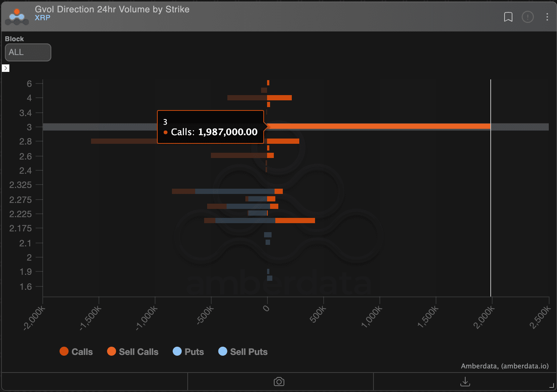The height and width of the screenshot is (392, 557).
Task: Click the long orange bar at strike 3
Action: [x=375, y=127]
